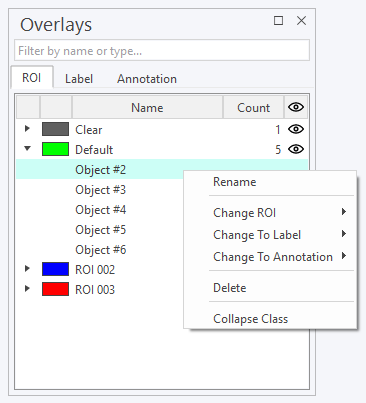Click the blue ROI 002 color swatch
Screen dimensions: 366x403
pyautogui.click(x=55, y=269)
